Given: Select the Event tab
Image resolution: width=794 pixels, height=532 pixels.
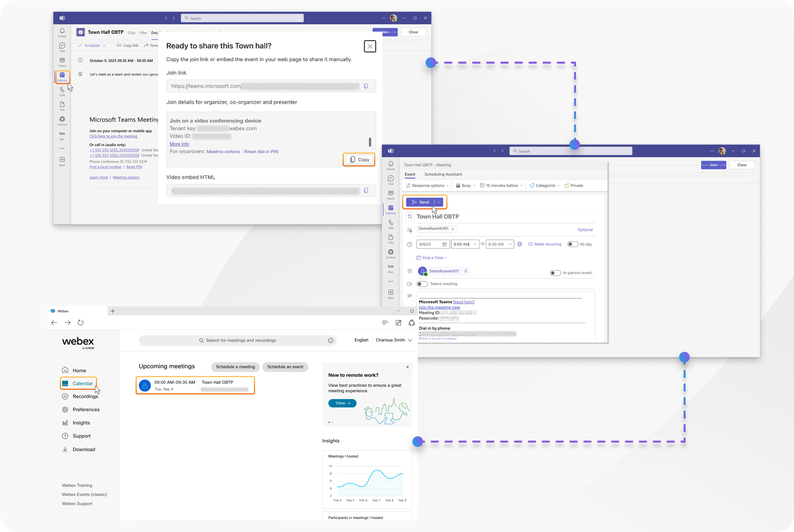Looking at the screenshot, I should click(410, 174).
